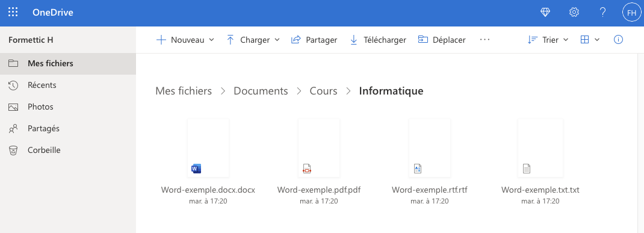Click the date under Word-exemple.docx.docx
The width and height of the screenshot is (644, 233).
[208, 201]
